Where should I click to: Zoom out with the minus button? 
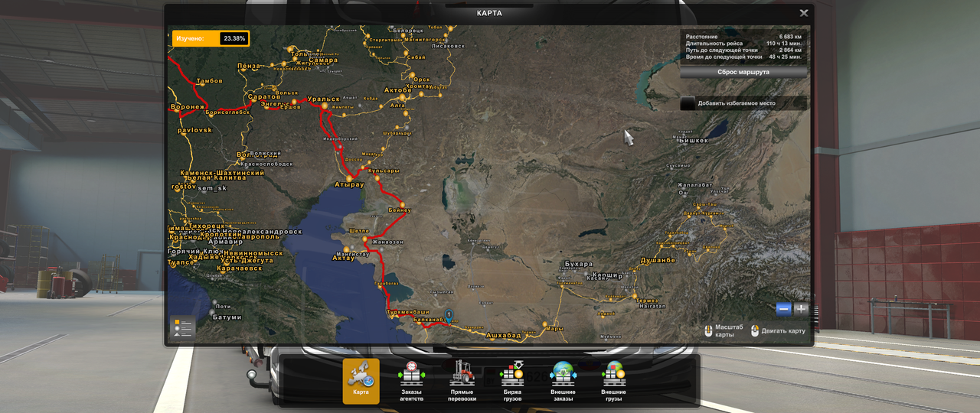click(783, 309)
